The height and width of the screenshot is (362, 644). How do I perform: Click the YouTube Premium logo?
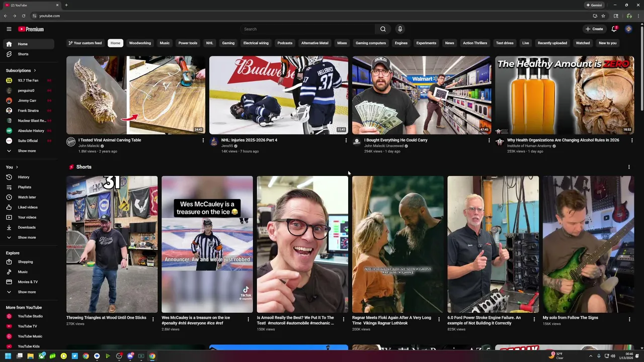pos(31,29)
